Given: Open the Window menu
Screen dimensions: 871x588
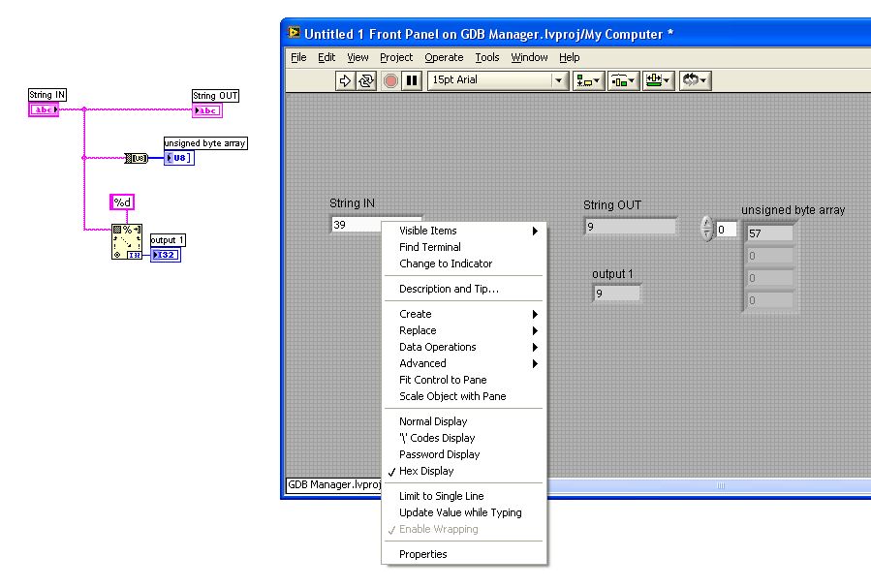Looking at the screenshot, I should tap(529, 57).
